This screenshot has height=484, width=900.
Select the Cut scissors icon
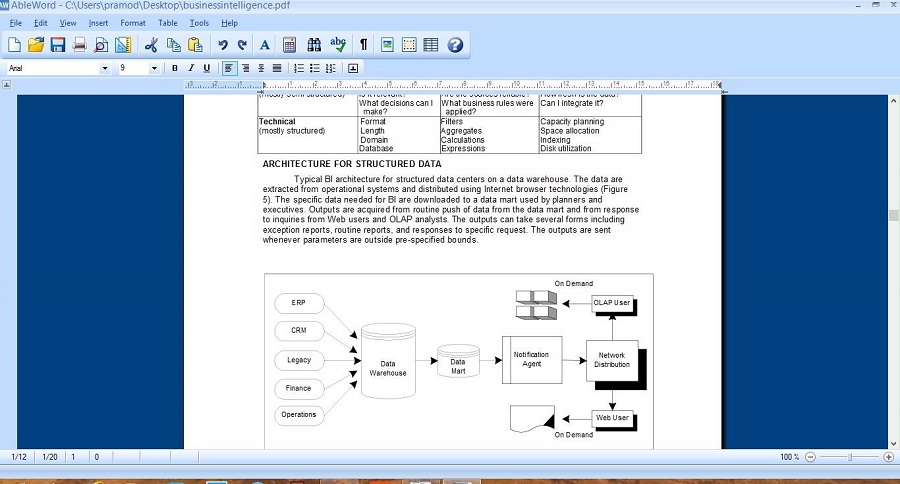coord(151,45)
